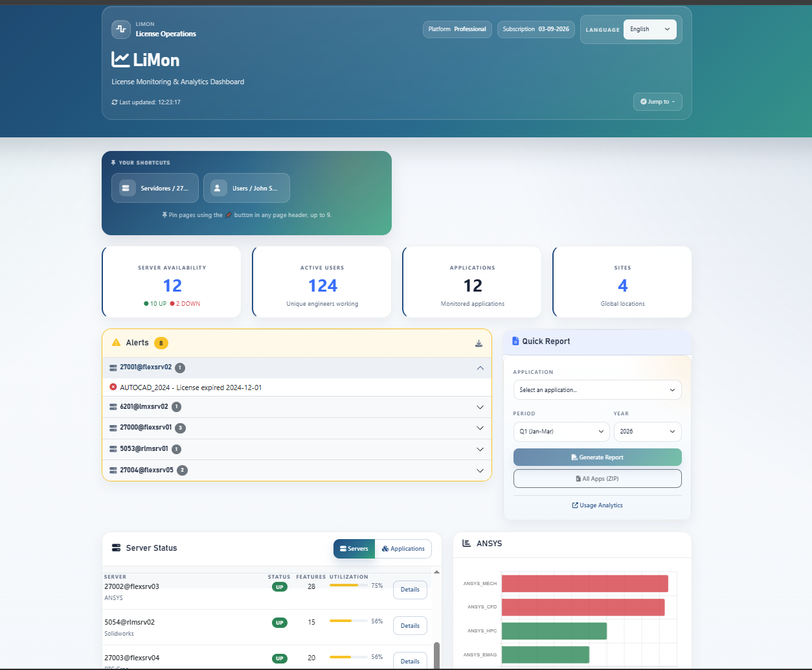Open the Usage Analytics link
The height and width of the screenshot is (670, 812).
tap(597, 505)
